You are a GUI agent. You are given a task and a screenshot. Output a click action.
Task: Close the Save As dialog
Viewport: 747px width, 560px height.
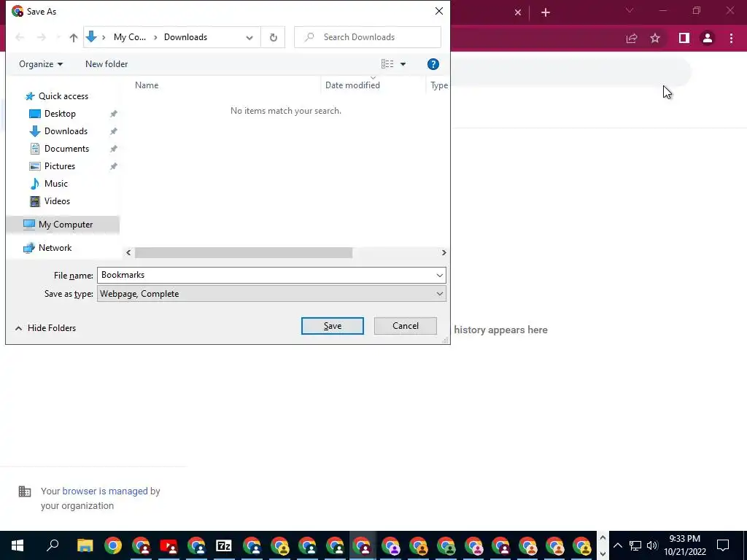coord(439,11)
